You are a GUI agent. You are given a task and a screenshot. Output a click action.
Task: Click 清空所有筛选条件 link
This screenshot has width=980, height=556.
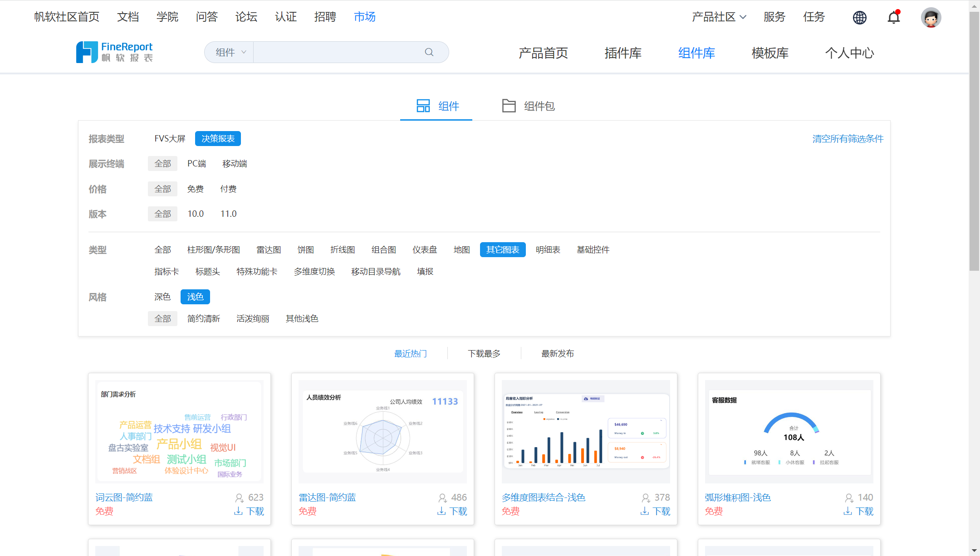coord(847,138)
